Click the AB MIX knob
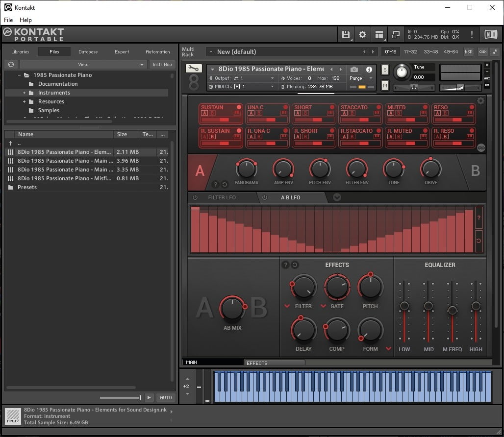 coord(232,308)
